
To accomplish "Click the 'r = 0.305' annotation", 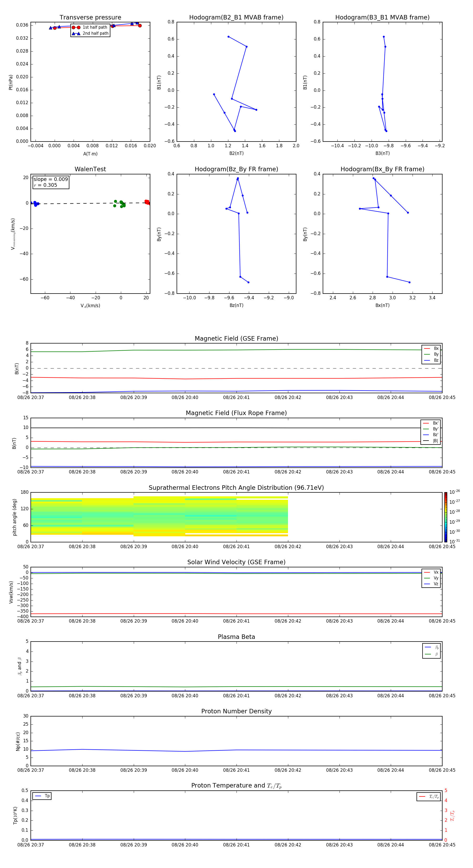I will (x=45, y=185).
